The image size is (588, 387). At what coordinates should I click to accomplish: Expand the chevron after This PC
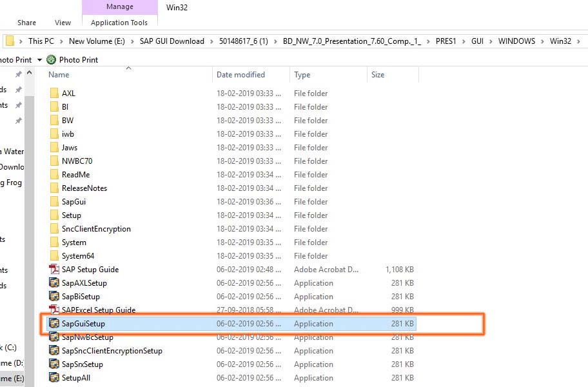(61, 41)
